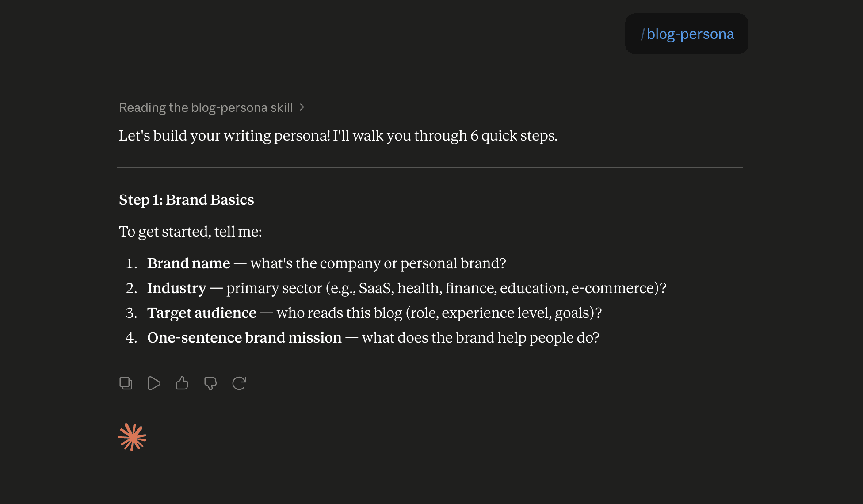Click the slash before blog-persona command
Screen dimensions: 863x504
[x=643, y=34]
